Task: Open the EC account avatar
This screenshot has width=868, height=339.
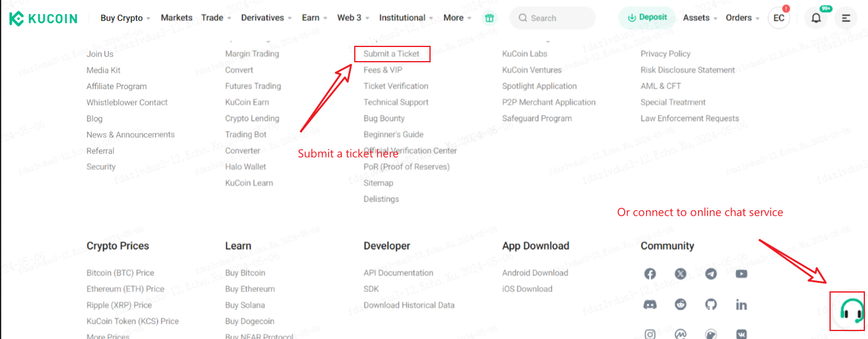Action: tap(779, 18)
